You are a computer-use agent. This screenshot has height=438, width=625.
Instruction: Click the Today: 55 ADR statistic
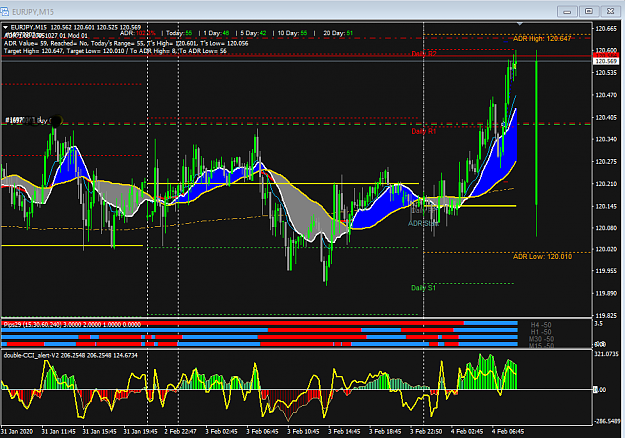[x=179, y=33]
